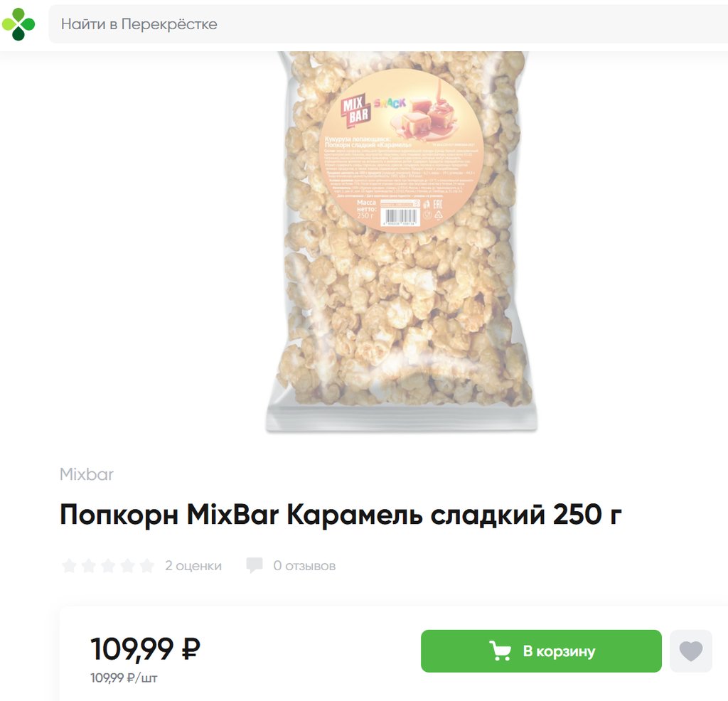
Task: Click the Perekrestok clover logo
Action: [18, 24]
